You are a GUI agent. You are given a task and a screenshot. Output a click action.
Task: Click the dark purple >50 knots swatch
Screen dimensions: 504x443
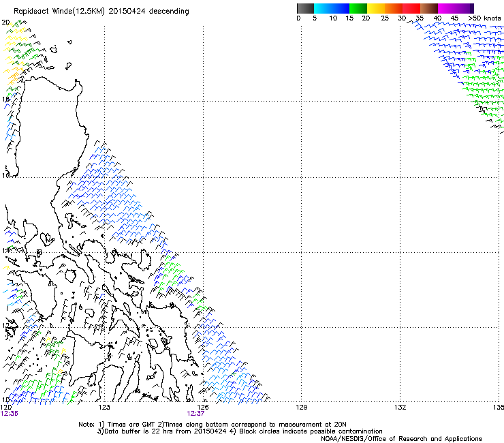[471, 8]
